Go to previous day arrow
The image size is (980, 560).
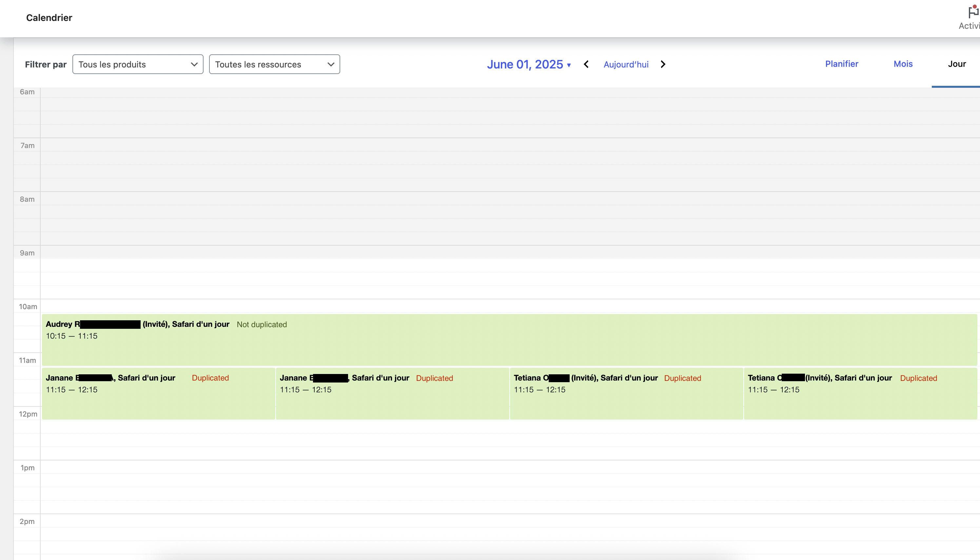[x=586, y=64]
